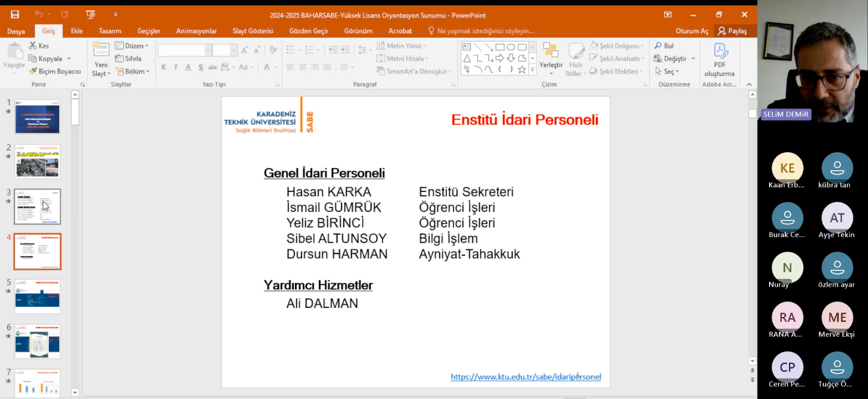
Task: Pick the star shape in shapes gallery
Action: (522, 69)
